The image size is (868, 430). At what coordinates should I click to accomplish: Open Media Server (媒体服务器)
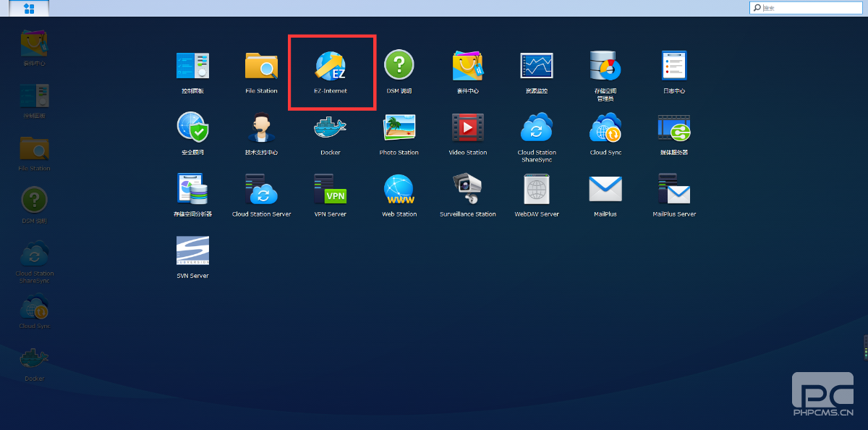[x=674, y=127]
